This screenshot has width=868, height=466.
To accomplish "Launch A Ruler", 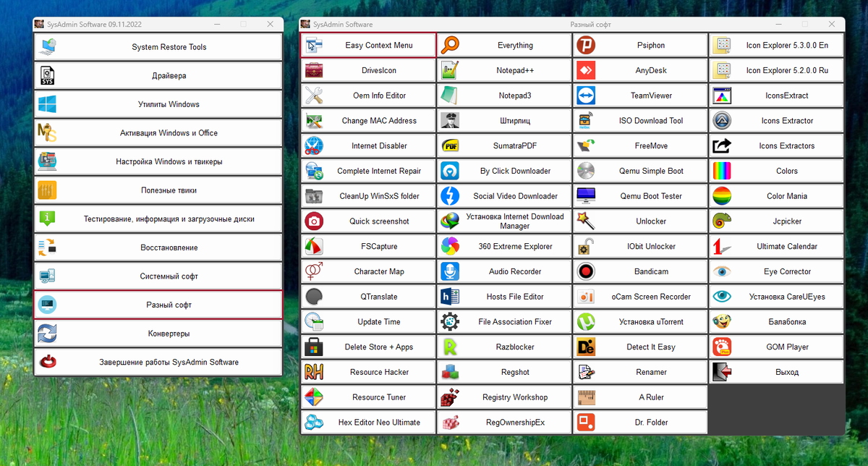I will click(x=640, y=397).
